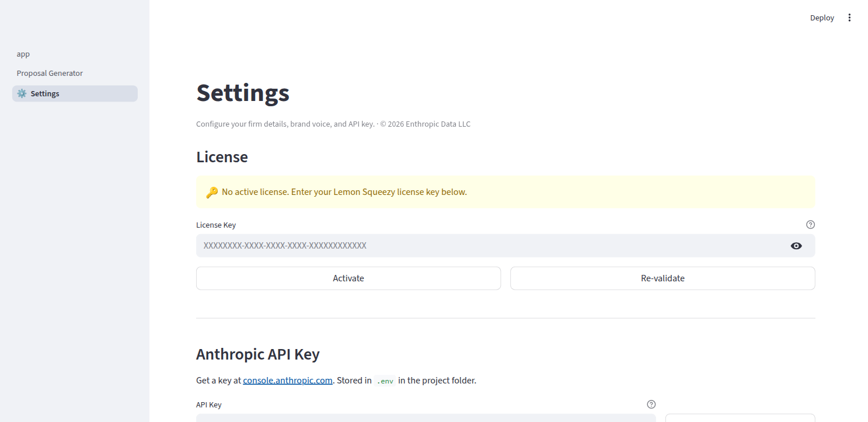Click the key icon in license warning

[x=212, y=192]
